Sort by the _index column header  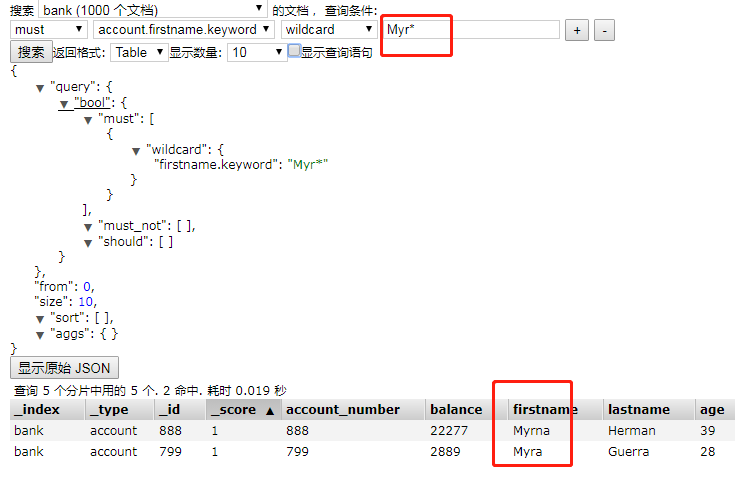click(47, 410)
